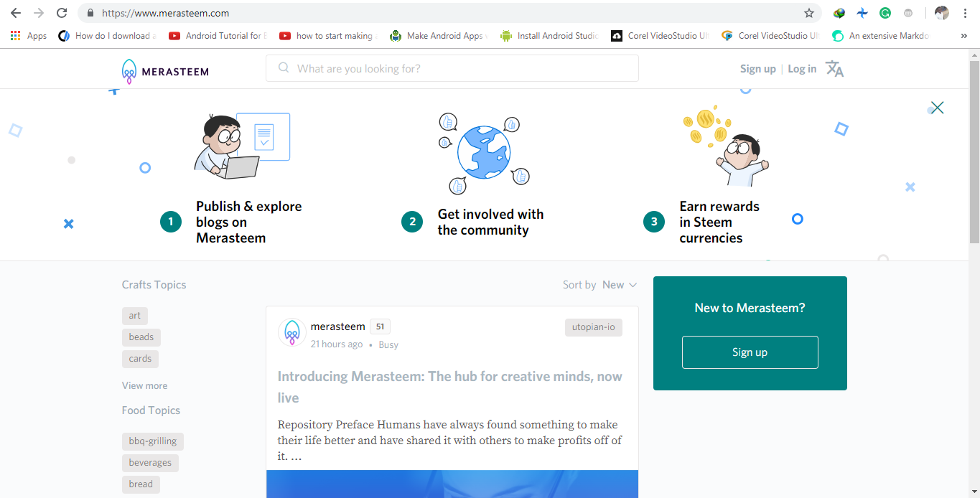Click the blogger at laptop illustration
980x498 pixels.
point(242,146)
